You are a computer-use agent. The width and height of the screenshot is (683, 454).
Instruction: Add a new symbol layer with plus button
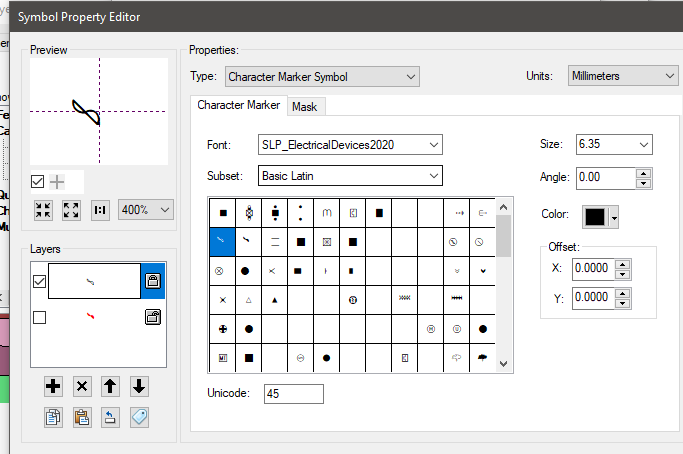point(53,386)
